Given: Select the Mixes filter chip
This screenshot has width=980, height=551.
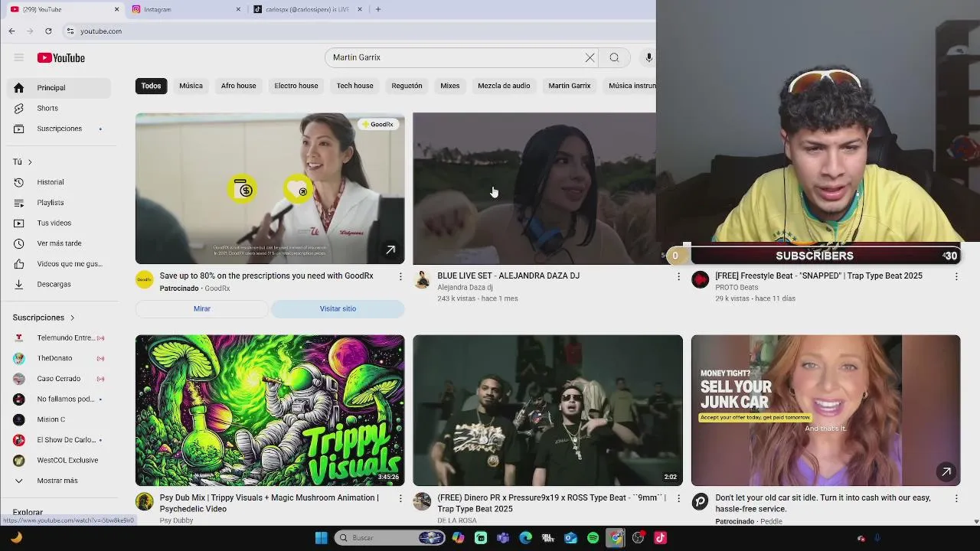Looking at the screenshot, I should 450,86.
